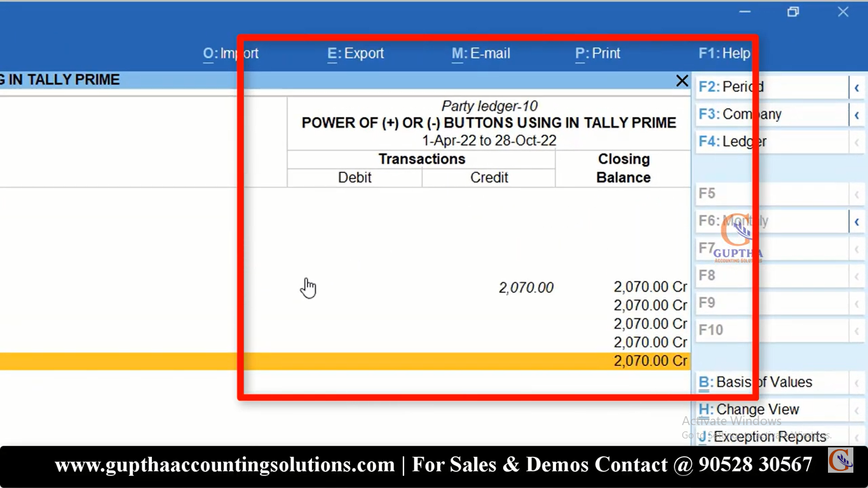Expand chevron beside F2 Period
This screenshot has width=868, height=488.
[857, 88]
